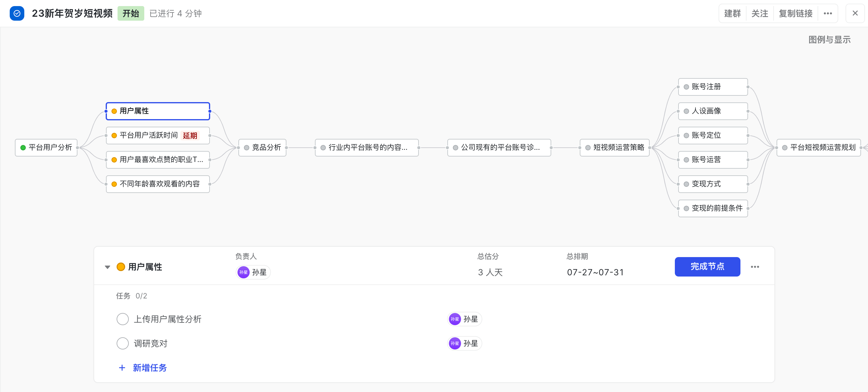Collapse the 用户属性 details panel arrow
Screen dimensions: 868x392
(108, 267)
